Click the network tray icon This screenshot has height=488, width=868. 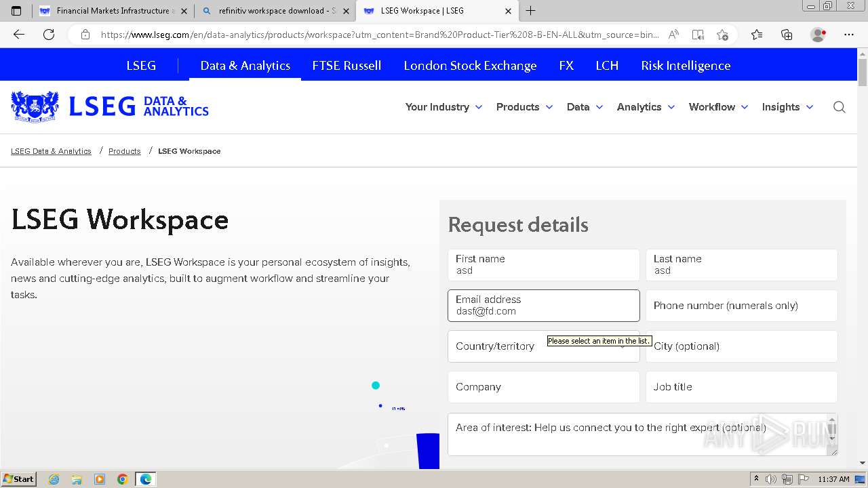(787, 479)
